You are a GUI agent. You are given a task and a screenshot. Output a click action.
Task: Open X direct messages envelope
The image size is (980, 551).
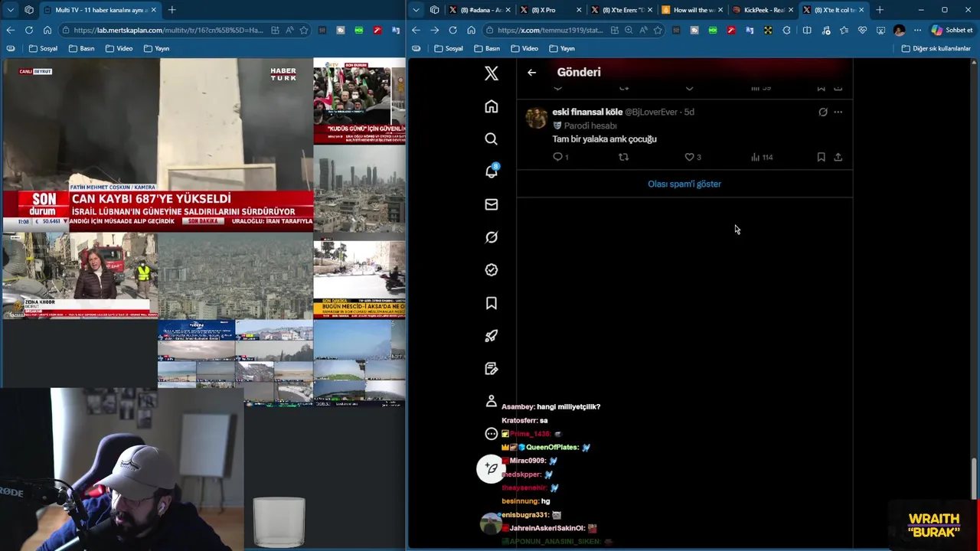[492, 204]
